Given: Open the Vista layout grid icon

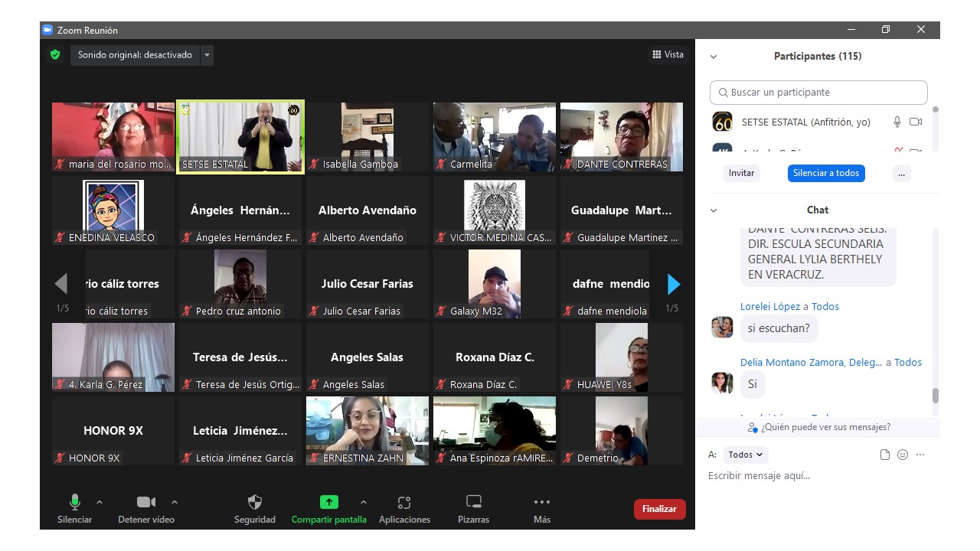Looking at the screenshot, I should [x=657, y=54].
